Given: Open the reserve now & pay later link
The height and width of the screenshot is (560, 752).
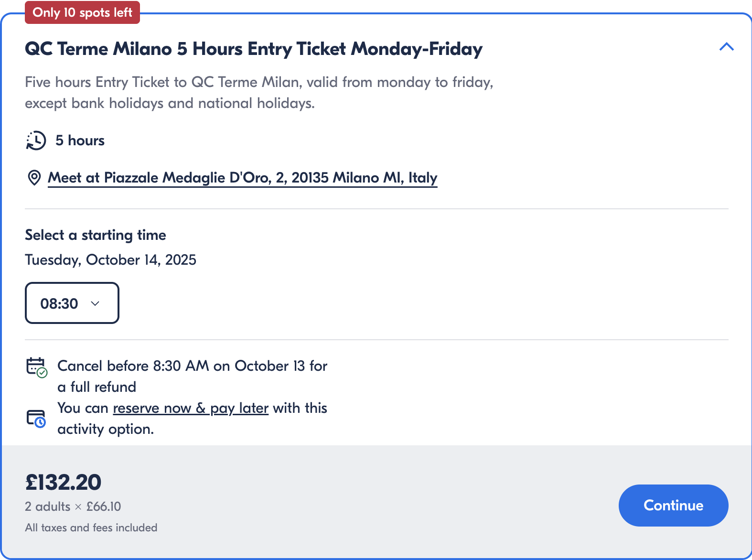Looking at the screenshot, I should click(191, 408).
